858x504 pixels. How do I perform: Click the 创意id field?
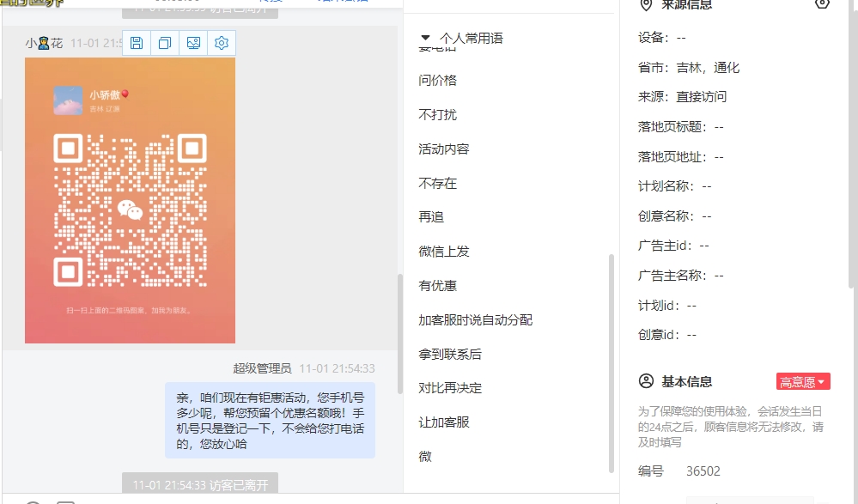667,334
